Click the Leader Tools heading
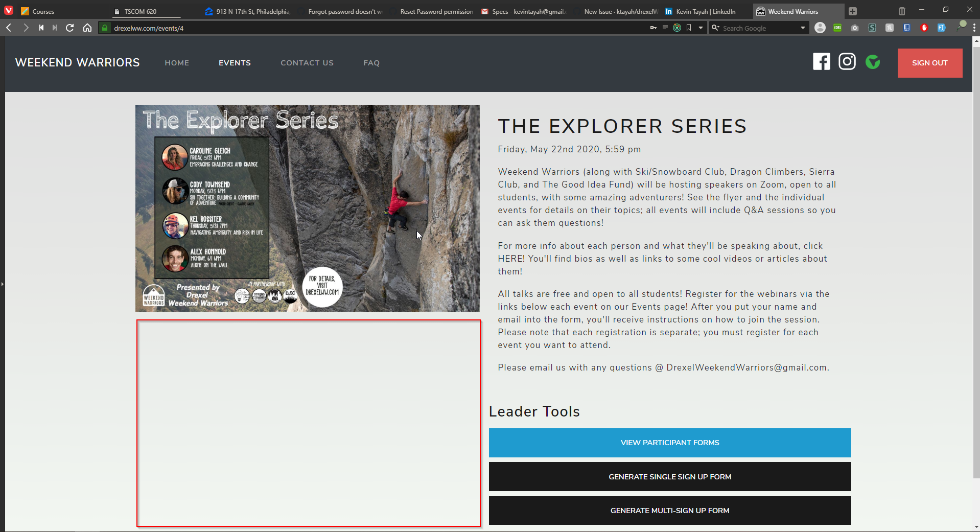980x532 pixels. tap(534, 411)
